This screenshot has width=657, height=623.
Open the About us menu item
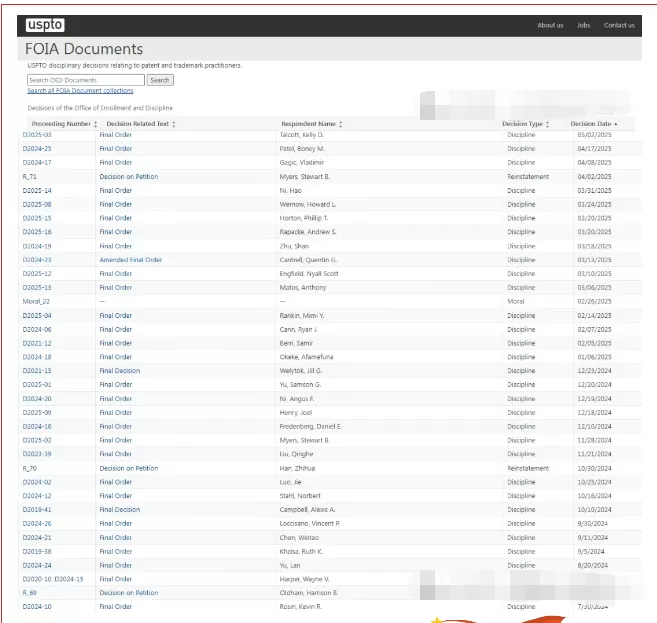coord(550,25)
